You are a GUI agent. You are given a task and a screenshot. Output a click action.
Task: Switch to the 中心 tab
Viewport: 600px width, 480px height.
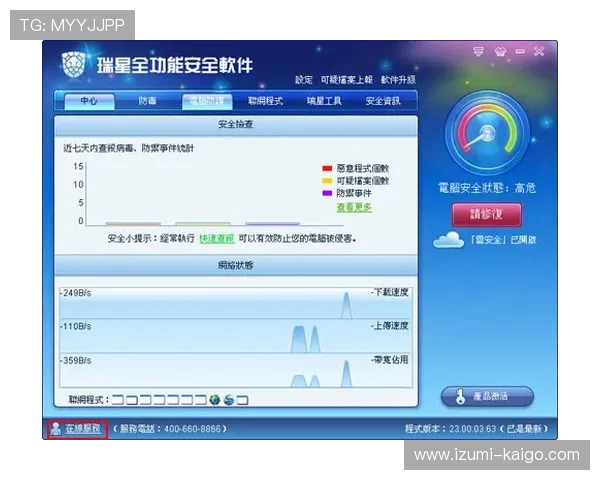click(x=89, y=101)
